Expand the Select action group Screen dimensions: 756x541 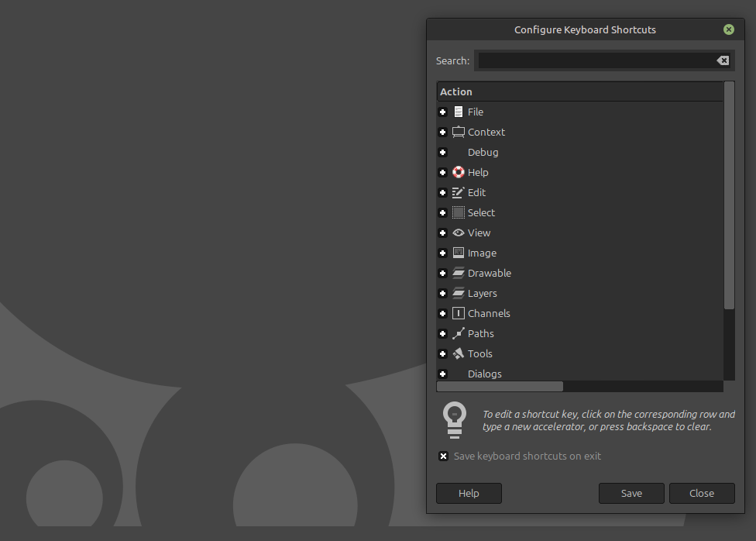442,213
